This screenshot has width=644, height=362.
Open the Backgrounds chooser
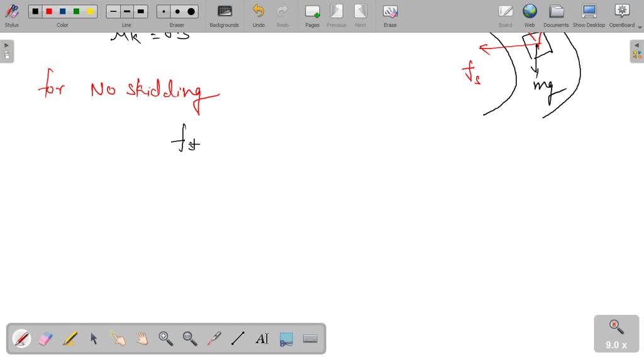point(224,15)
